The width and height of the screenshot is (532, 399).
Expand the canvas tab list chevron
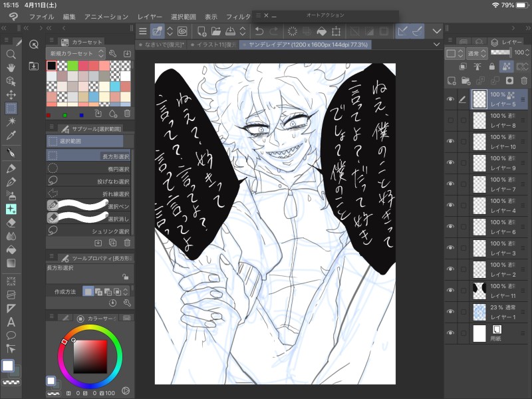[x=437, y=45]
